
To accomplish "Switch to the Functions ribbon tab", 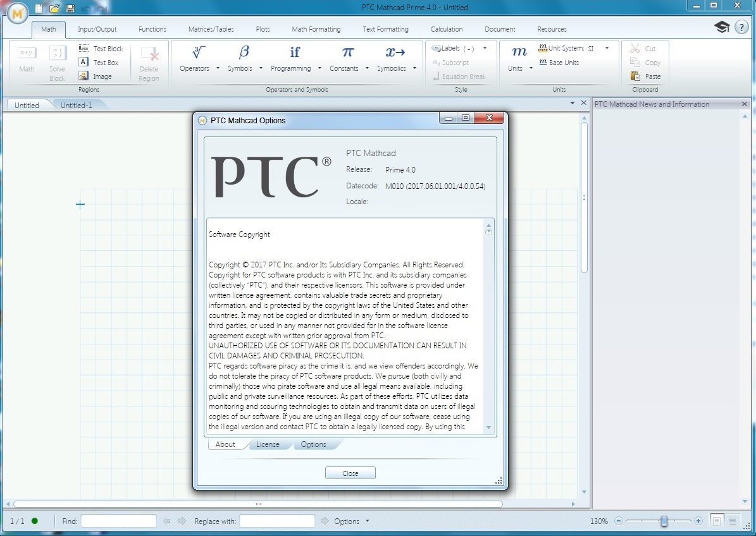I will [152, 29].
